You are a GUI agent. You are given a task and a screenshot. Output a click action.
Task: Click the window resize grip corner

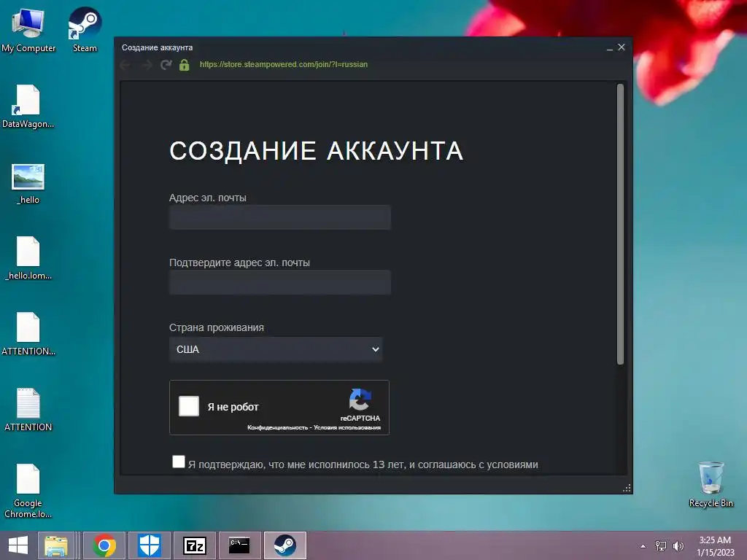[x=627, y=488]
